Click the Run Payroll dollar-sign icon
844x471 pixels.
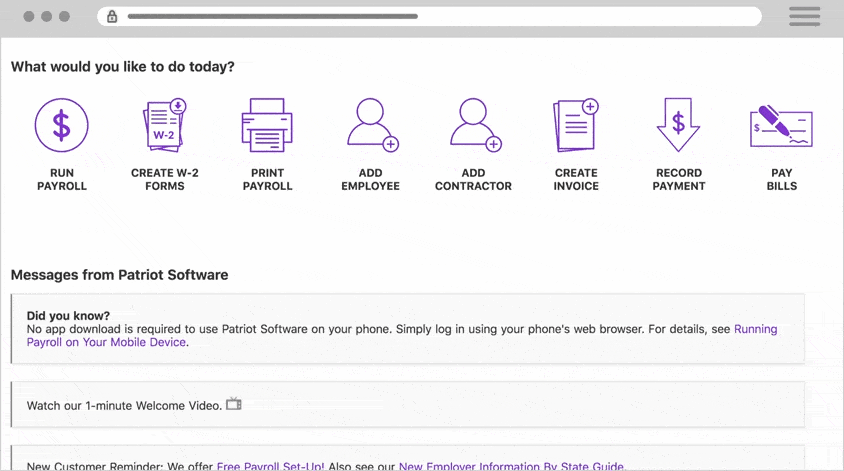(x=62, y=125)
